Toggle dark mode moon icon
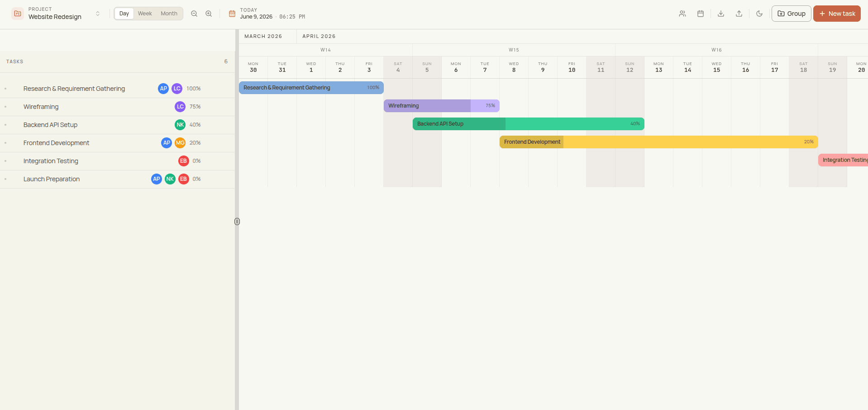This screenshot has height=410, width=868. click(x=759, y=14)
